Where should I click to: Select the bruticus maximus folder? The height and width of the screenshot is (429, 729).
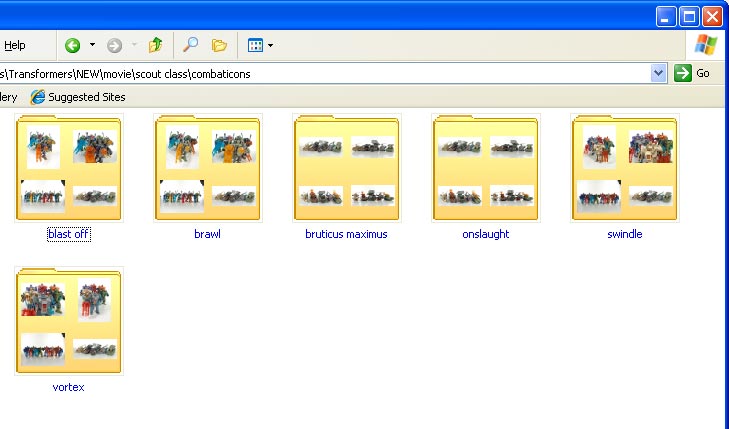[346, 169]
